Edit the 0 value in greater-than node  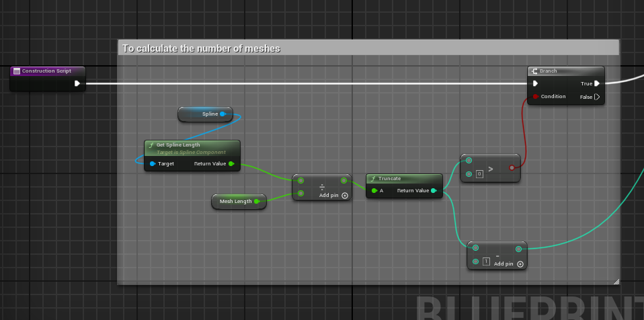click(x=479, y=174)
